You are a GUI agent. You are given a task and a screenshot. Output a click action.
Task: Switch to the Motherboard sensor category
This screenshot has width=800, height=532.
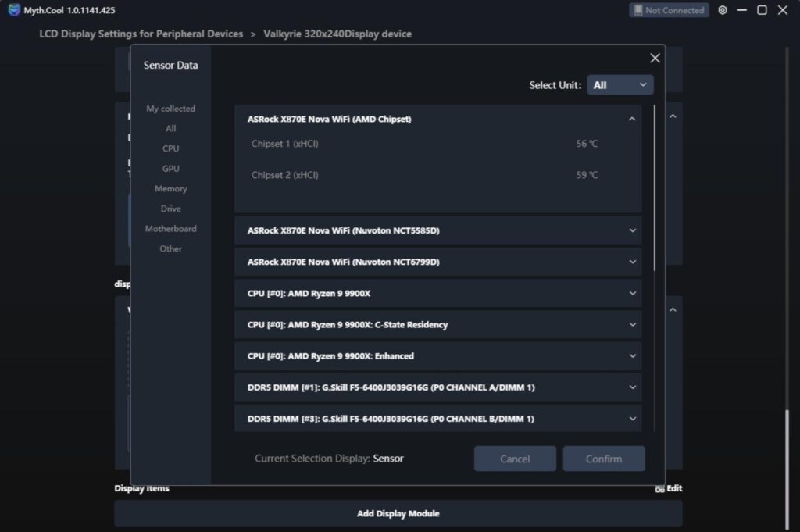[170, 229]
